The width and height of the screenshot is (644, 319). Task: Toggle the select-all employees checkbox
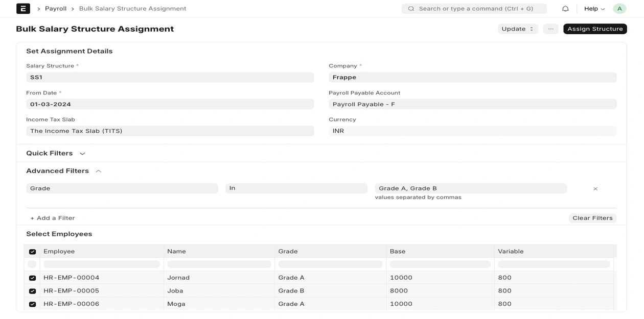coord(33,252)
